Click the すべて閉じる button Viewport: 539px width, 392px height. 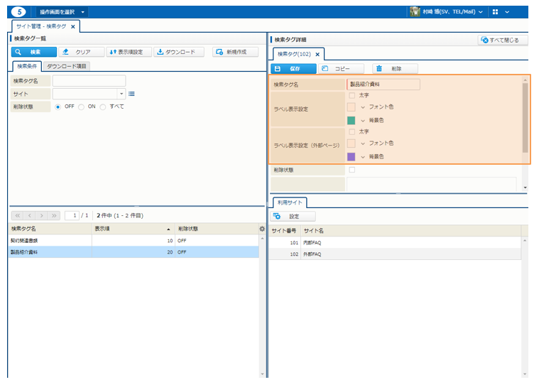point(503,40)
